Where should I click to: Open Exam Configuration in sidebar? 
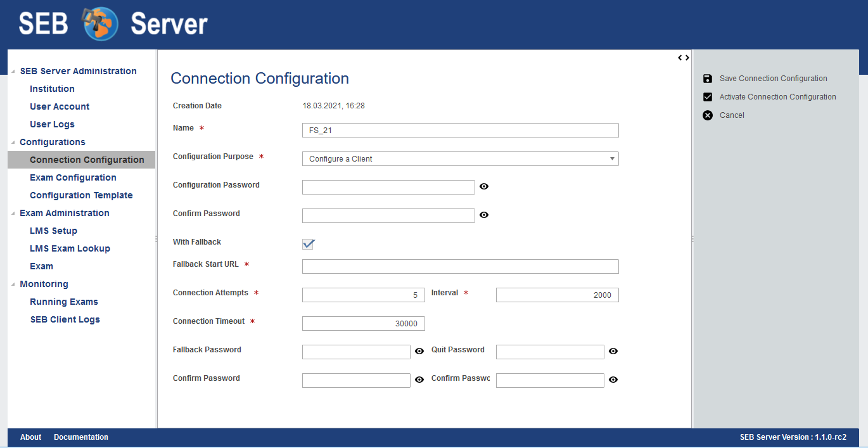tap(73, 177)
